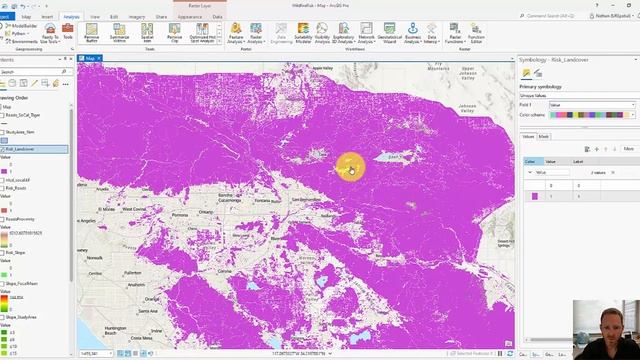Click the More button in Symbology
This screenshot has width=640, height=360.
[629, 149]
